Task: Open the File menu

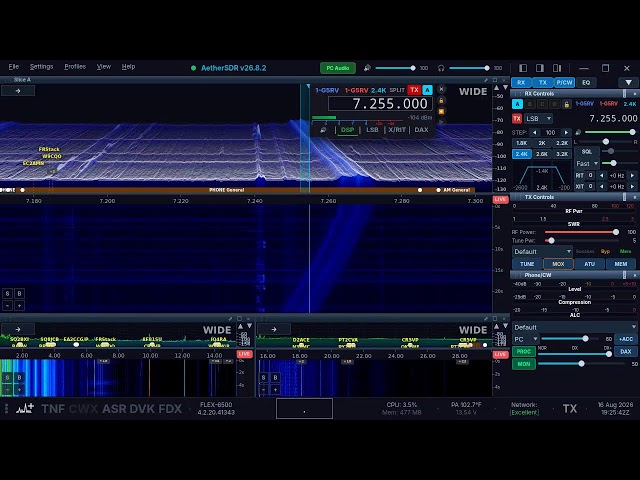Action: [13, 67]
